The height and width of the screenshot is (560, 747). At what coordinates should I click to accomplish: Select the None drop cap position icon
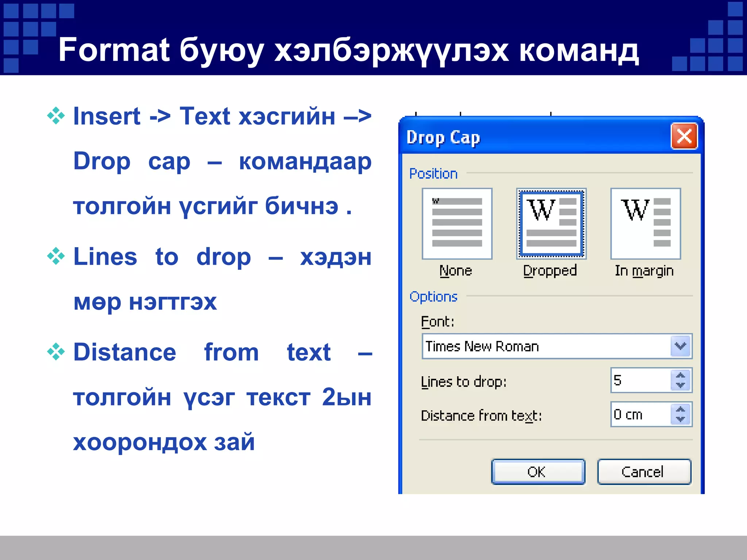(457, 223)
